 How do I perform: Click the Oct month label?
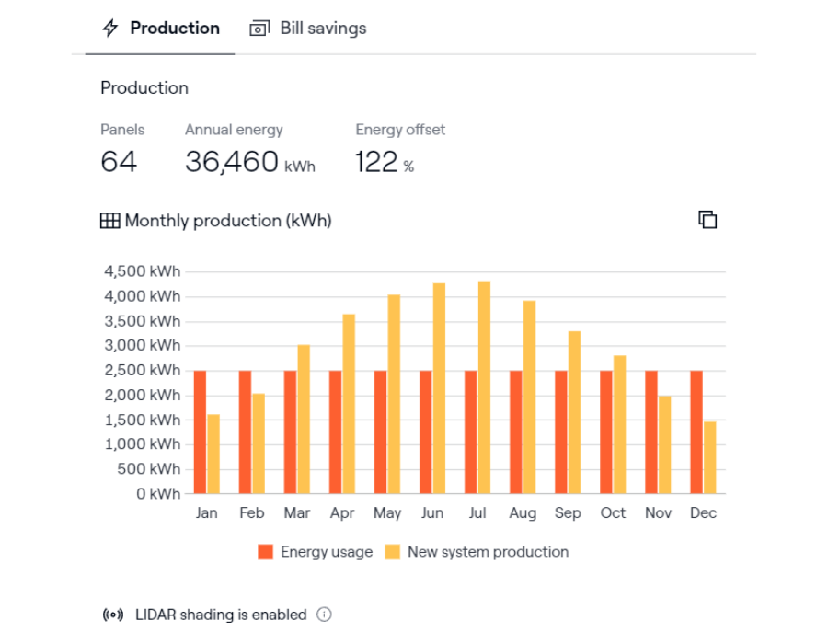613,512
